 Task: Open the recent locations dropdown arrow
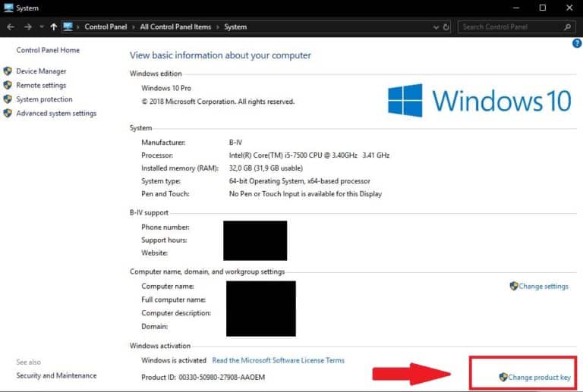pyautogui.click(x=41, y=27)
